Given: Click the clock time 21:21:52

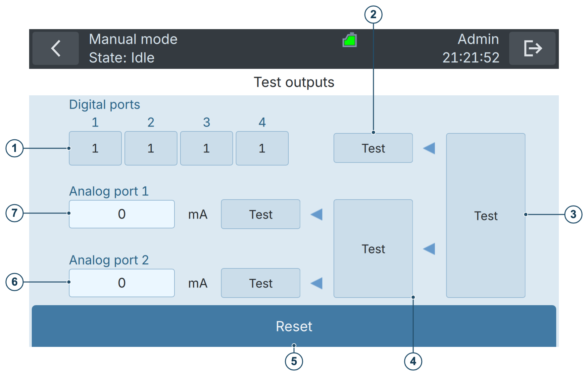Looking at the screenshot, I should (471, 58).
